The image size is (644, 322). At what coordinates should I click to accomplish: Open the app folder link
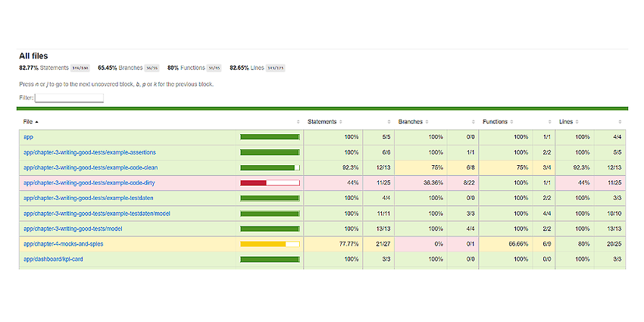click(x=28, y=137)
